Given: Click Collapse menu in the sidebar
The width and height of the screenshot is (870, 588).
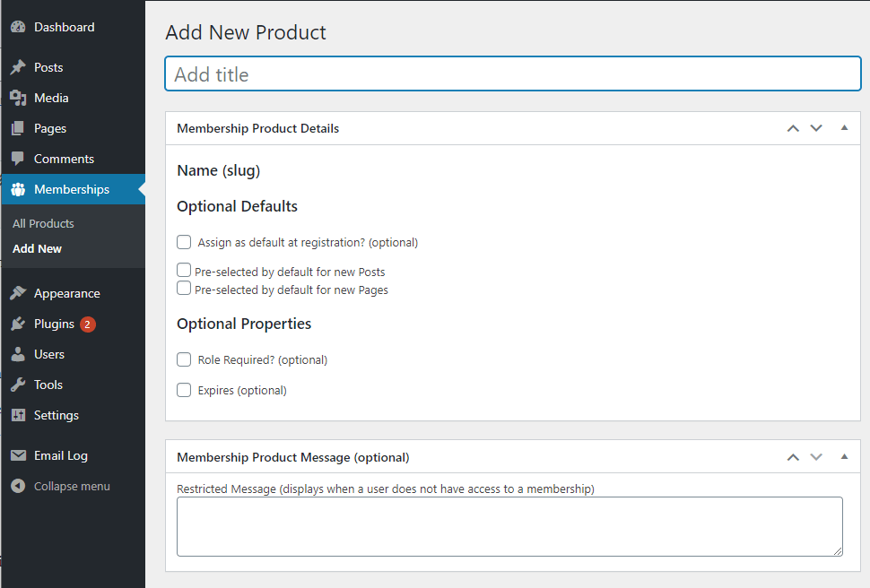Looking at the screenshot, I should [71, 486].
